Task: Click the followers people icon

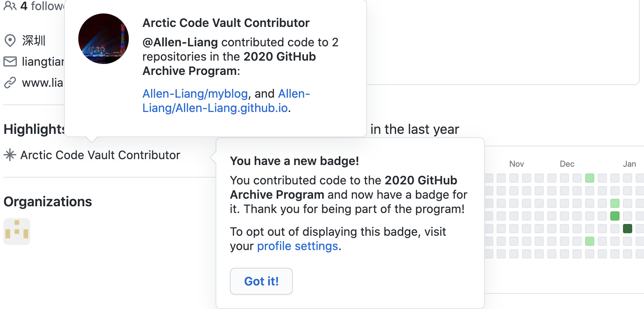Action: click(x=10, y=6)
